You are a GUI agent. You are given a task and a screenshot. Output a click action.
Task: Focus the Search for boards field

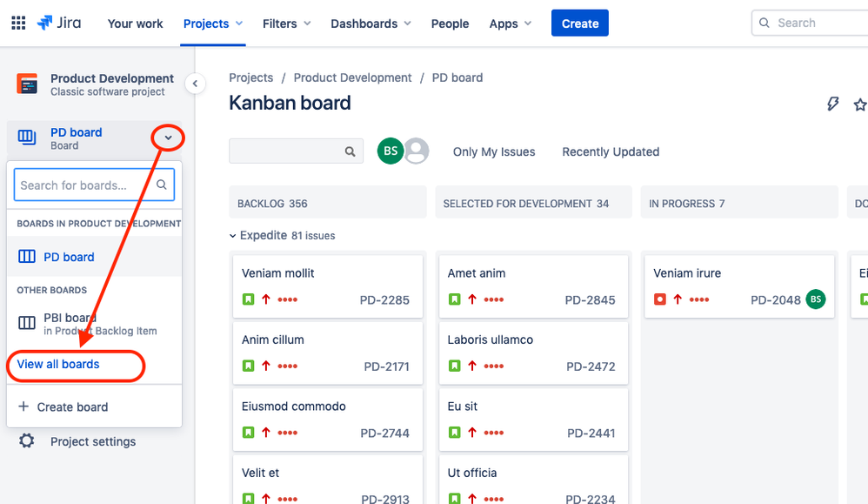pyautogui.click(x=94, y=185)
